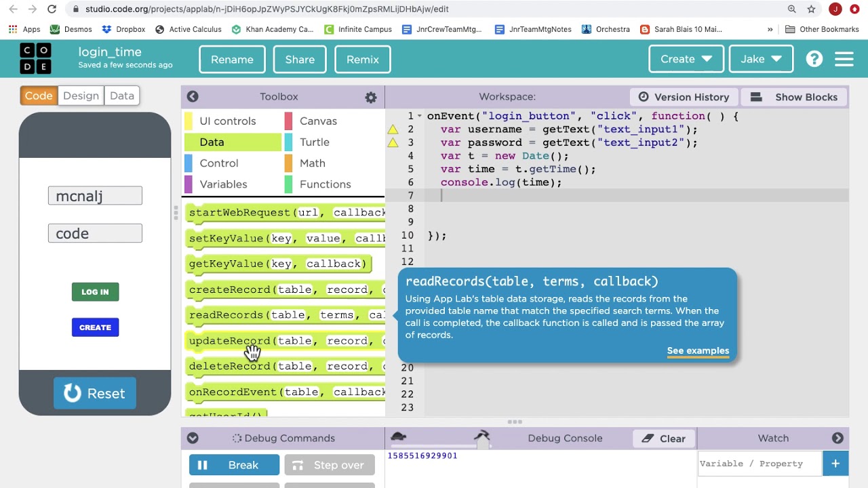Open the browser zoom magnifier icon
Screen dimensions: 868x488
coord(791,9)
